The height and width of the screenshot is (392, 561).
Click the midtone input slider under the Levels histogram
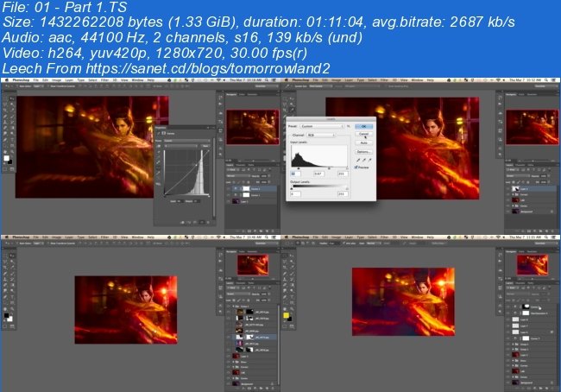[329, 168]
